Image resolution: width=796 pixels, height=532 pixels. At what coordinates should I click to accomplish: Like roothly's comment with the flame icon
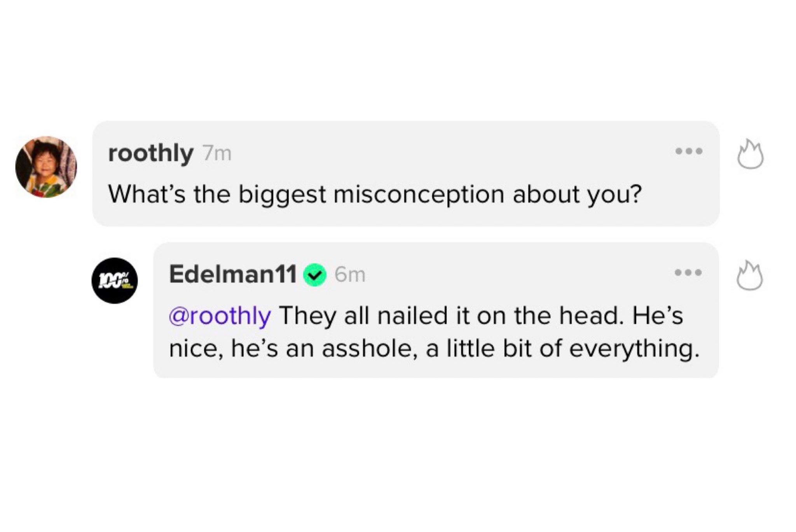[x=750, y=155]
